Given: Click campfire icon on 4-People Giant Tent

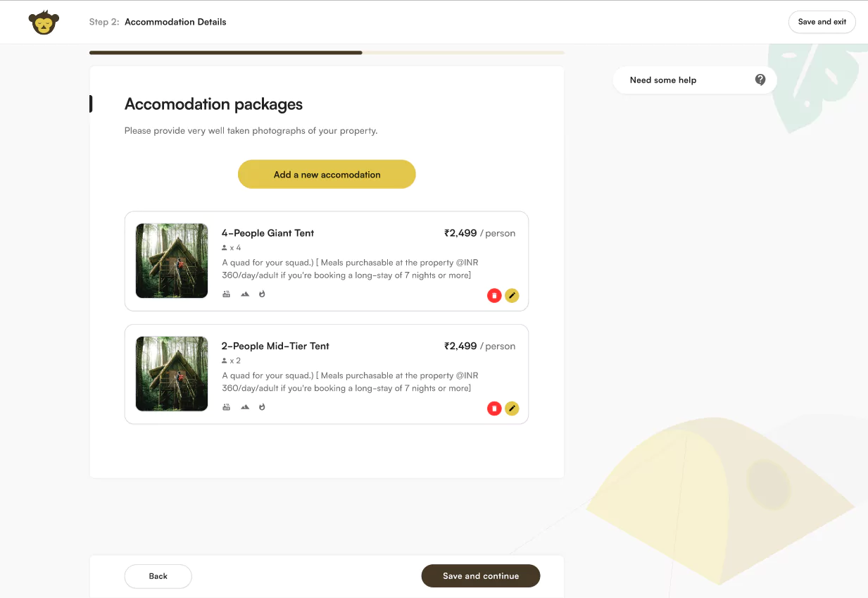Looking at the screenshot, I should (x=262, y=294).
